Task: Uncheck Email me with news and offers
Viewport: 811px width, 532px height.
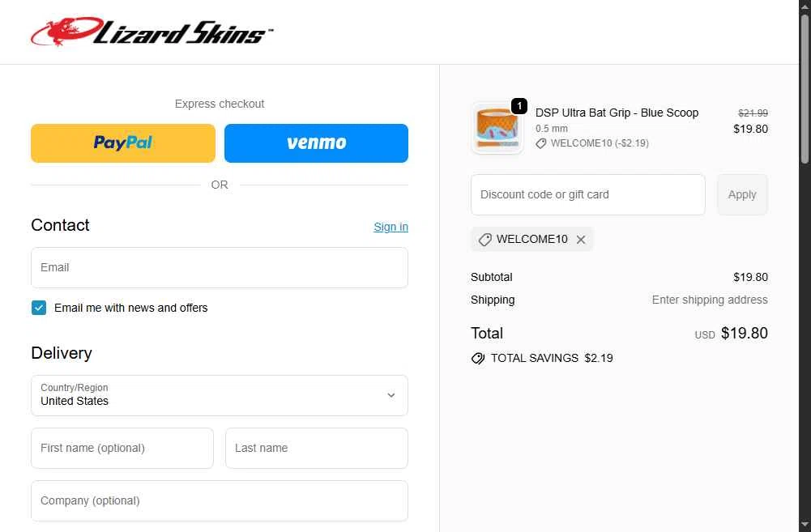Action: pos(39,308)
